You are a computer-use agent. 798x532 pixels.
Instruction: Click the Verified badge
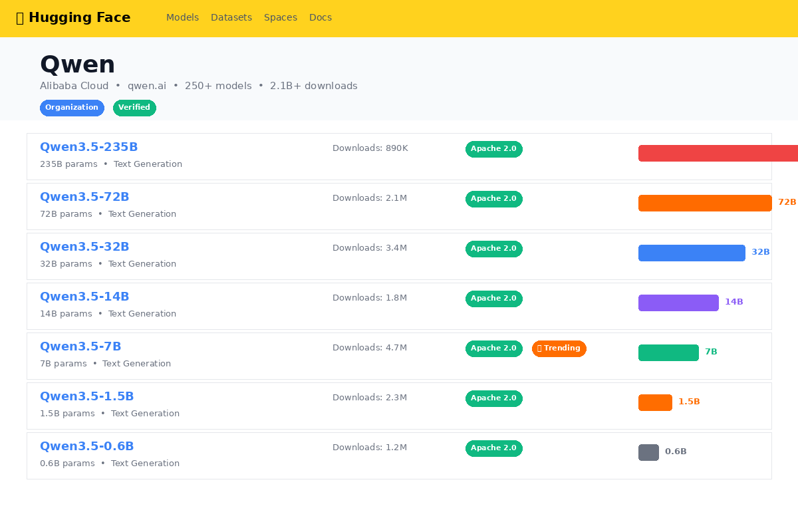coord(134,108)
